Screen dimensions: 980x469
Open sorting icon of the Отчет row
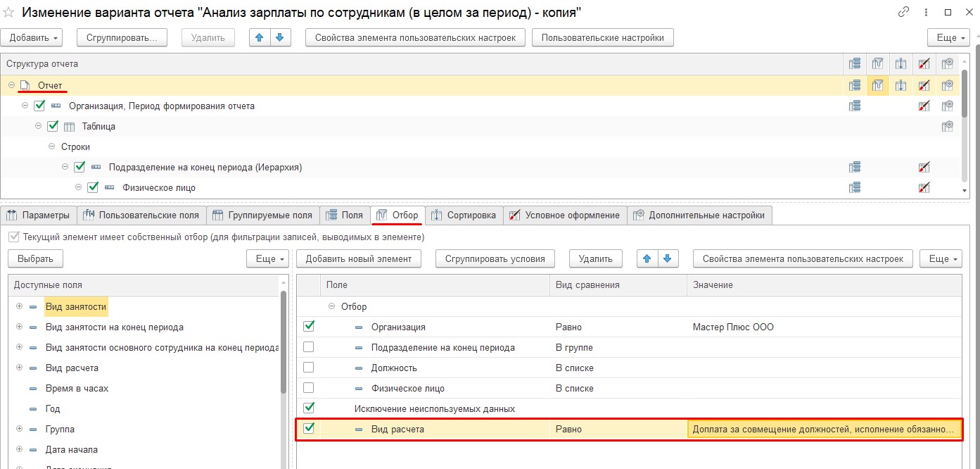[x=901, y=85]
